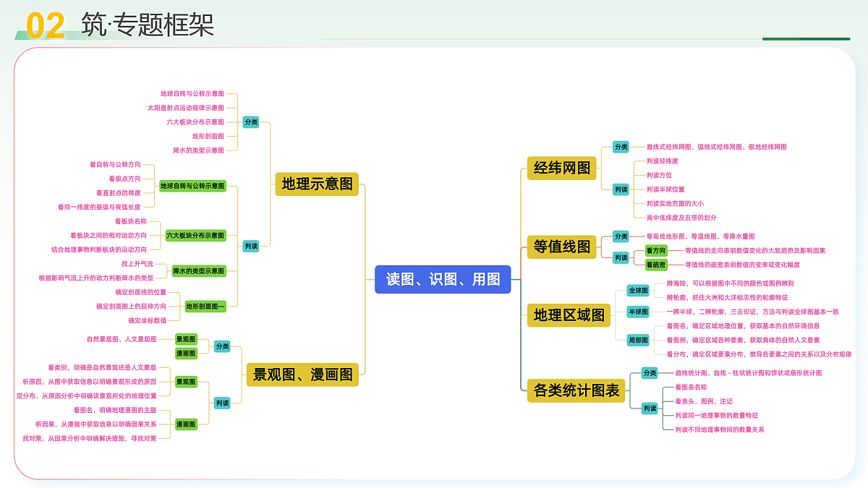This screenshot has height=488, width=868.
Task: Click the text 判读半球位置
Action: 665,189
